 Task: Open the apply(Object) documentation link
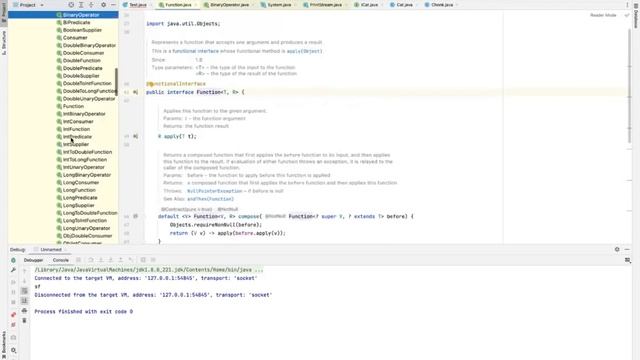pyautogui.click(x=304, y=51)
